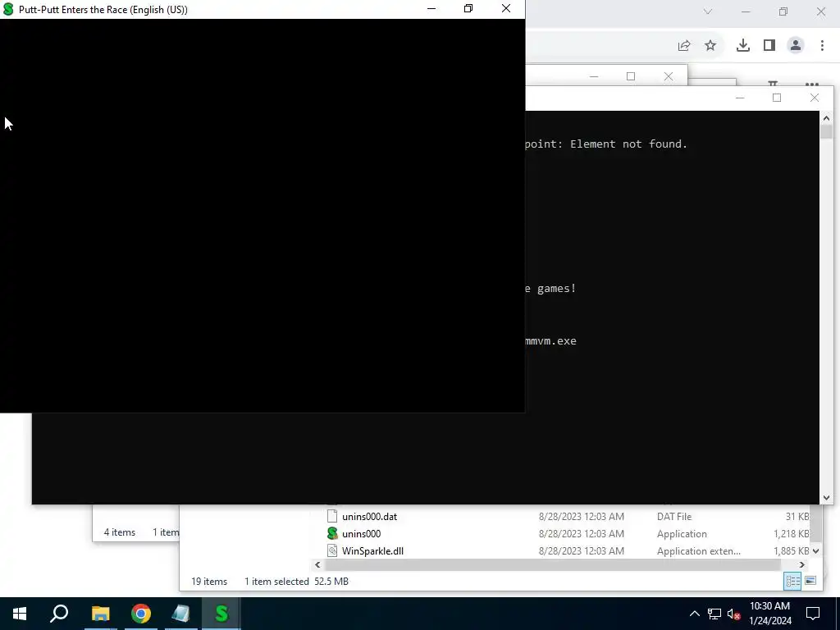This screenshot has height=630, width=840.
Task: Open the Windows Start menu
Action: (20, 614)
